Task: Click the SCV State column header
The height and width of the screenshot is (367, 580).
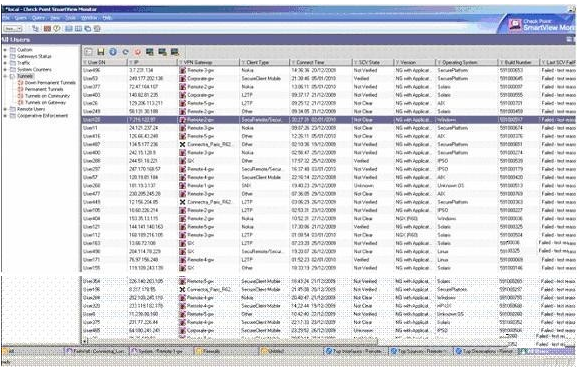Action: (372, 62)
